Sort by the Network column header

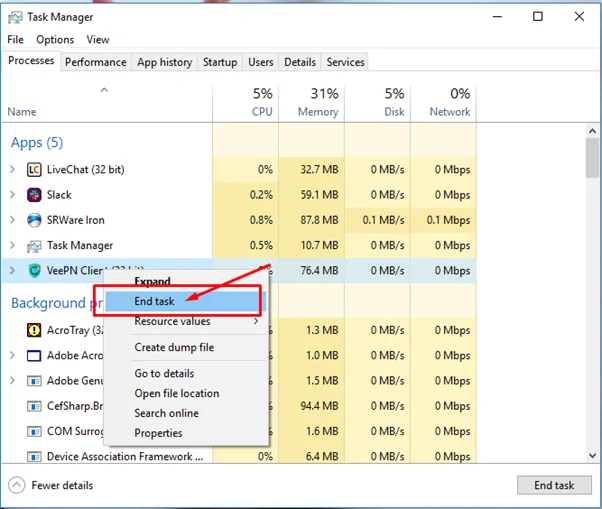point(444,102)
